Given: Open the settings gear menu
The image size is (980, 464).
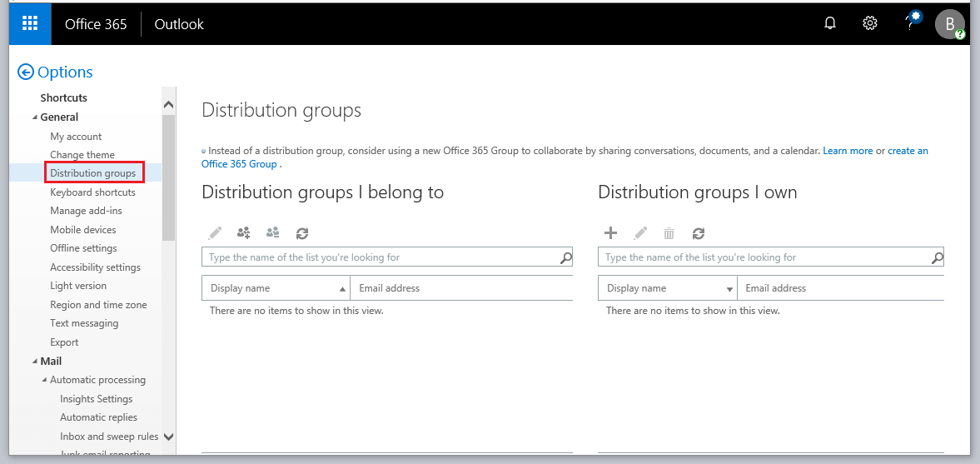Looking at the screenshot, I should [869, 23].
